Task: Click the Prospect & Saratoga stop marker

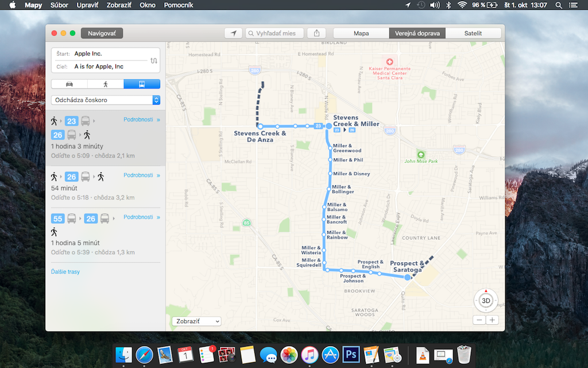Action: pyautogui.click(x=408, y=278)
